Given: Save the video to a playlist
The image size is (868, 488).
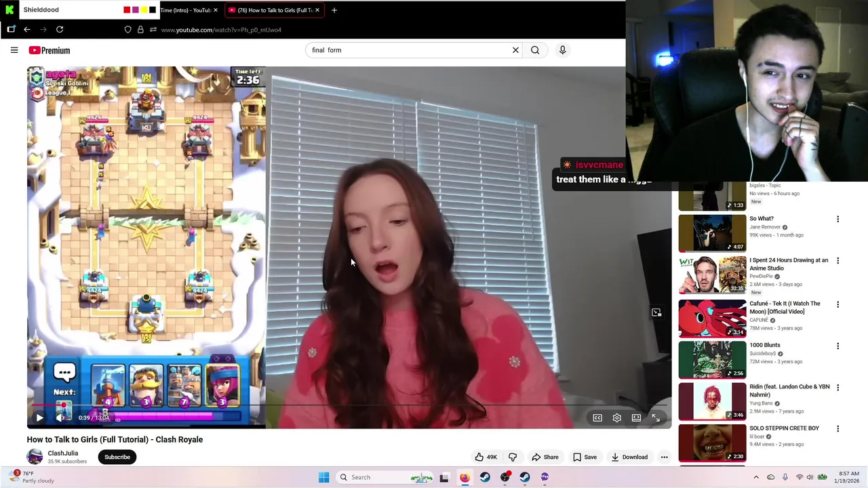Looking at the screenshot, I should tap(585, 457).
